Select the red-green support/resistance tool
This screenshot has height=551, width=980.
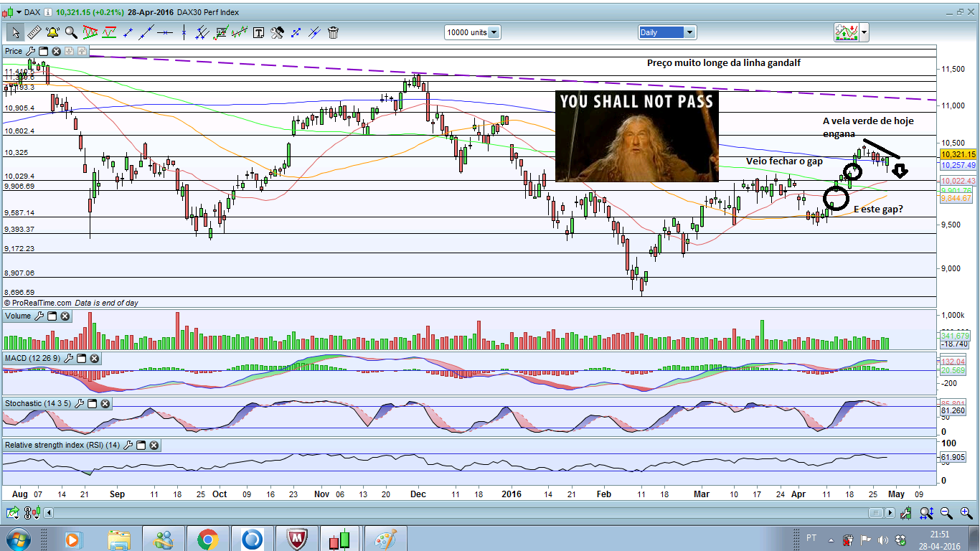109,32
